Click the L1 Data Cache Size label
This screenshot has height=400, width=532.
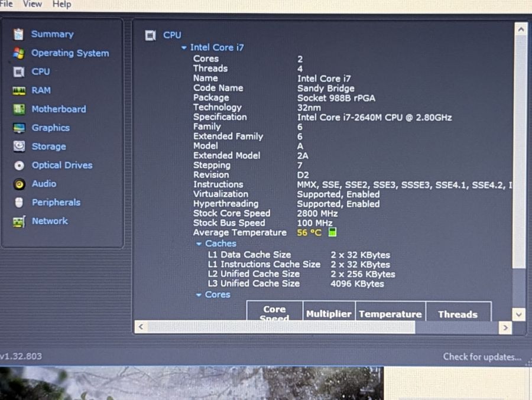(249, 255)
